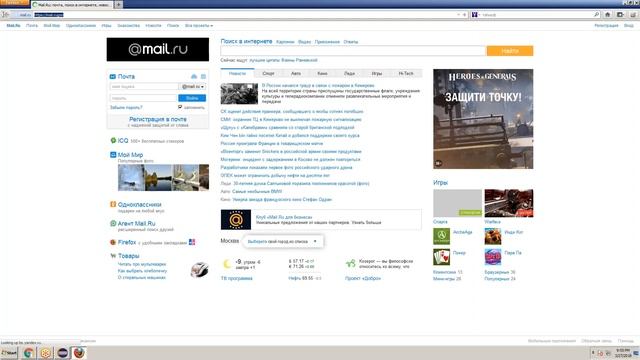
Task: Click the Одноклассники top navigation link
Action: tap(81, 26)
